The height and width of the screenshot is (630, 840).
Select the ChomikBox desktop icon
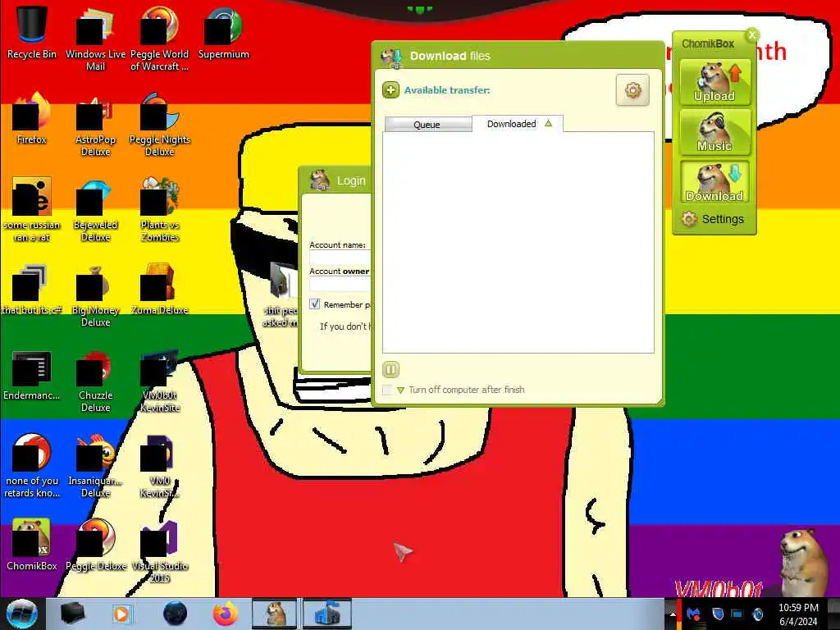[32, 546]
